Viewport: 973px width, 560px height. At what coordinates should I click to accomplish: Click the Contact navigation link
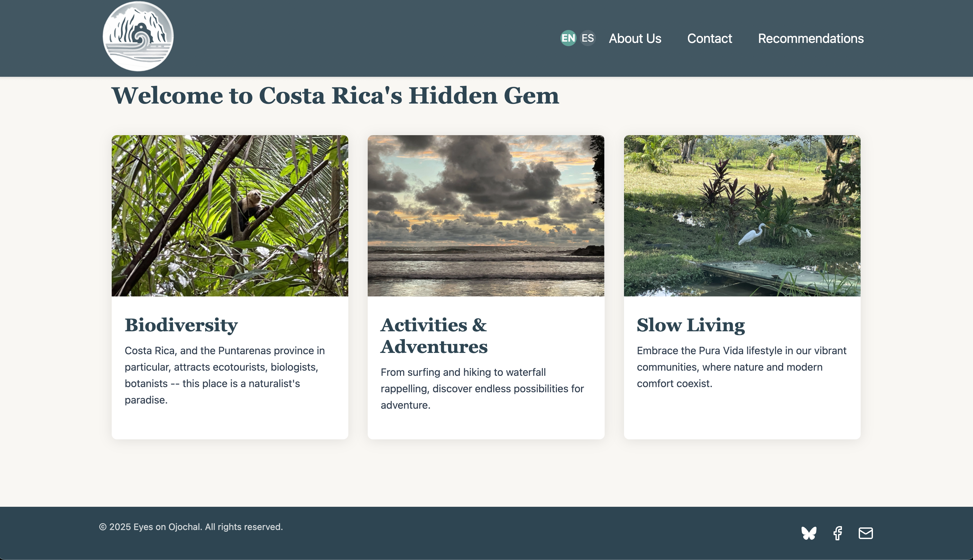point(709,38)
